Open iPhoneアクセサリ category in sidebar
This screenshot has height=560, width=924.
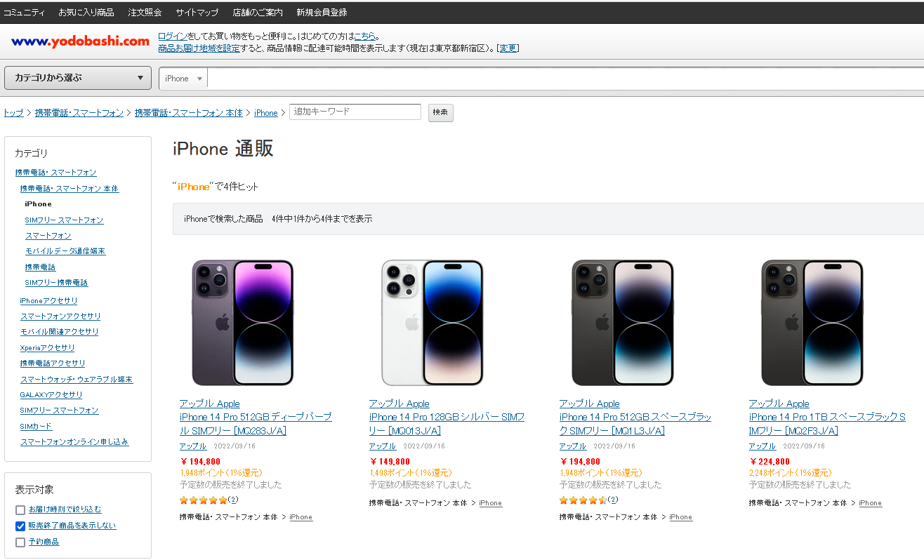49,301
